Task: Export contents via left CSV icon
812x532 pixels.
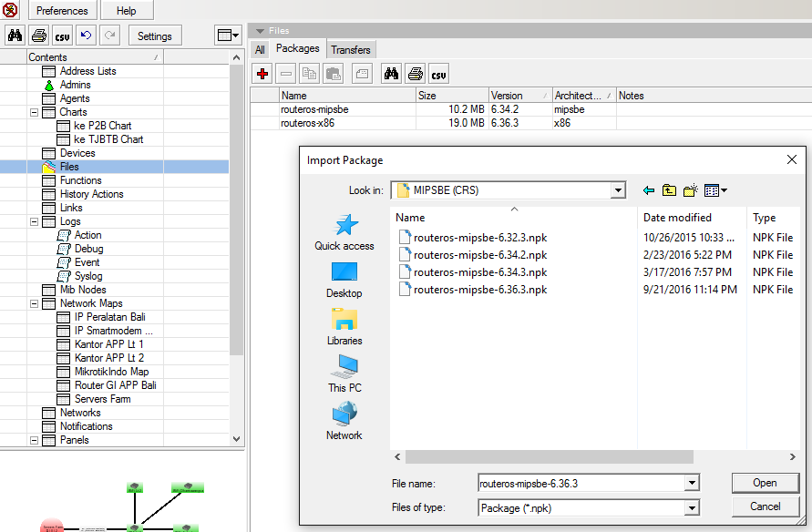Action: (x=62, y=36)
